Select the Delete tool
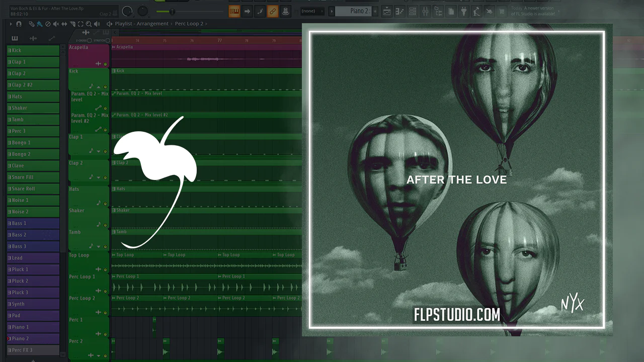 point(48,24)
